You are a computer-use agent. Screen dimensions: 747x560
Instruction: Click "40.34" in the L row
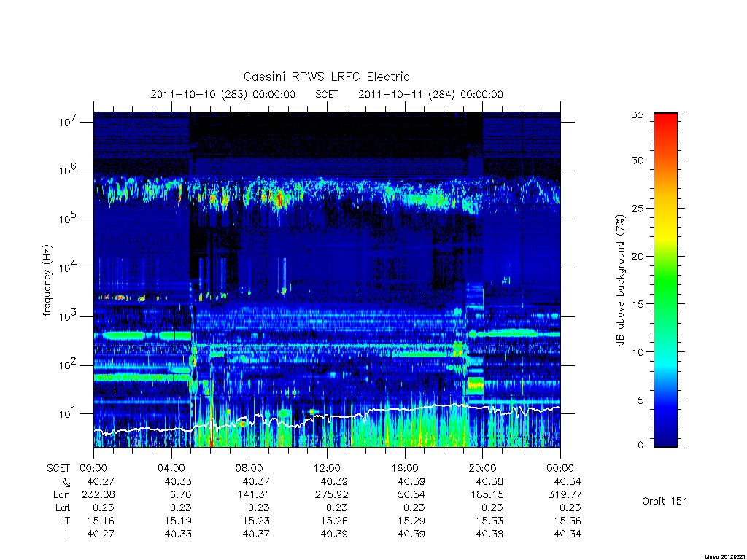(x=568, y=534)
